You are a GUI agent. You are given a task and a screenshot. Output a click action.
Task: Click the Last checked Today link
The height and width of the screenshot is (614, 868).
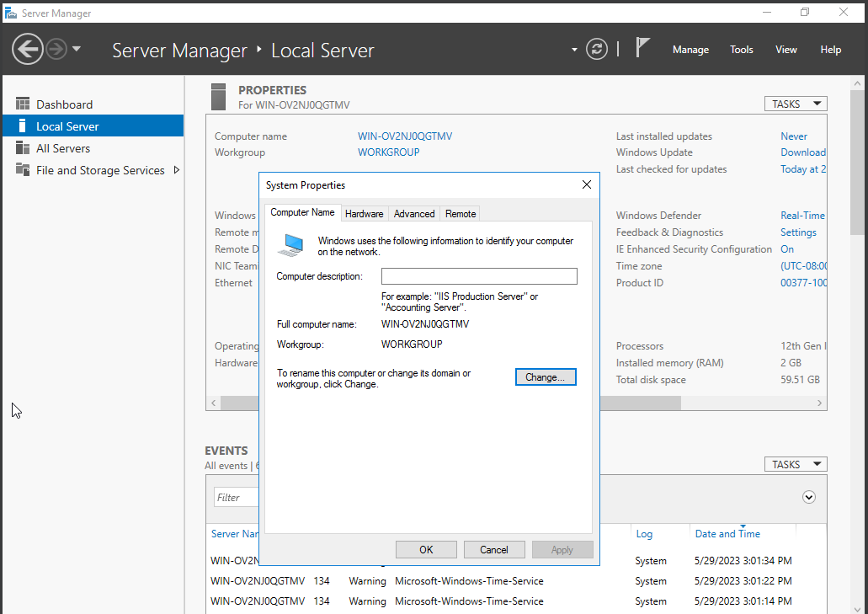coord(803,169)
